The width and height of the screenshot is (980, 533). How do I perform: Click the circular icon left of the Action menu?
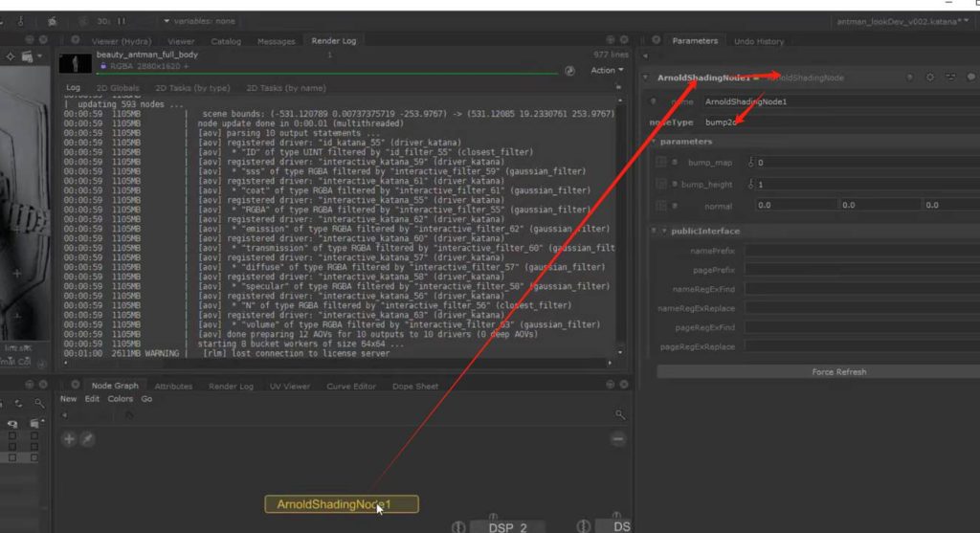(x=570, y=70)
